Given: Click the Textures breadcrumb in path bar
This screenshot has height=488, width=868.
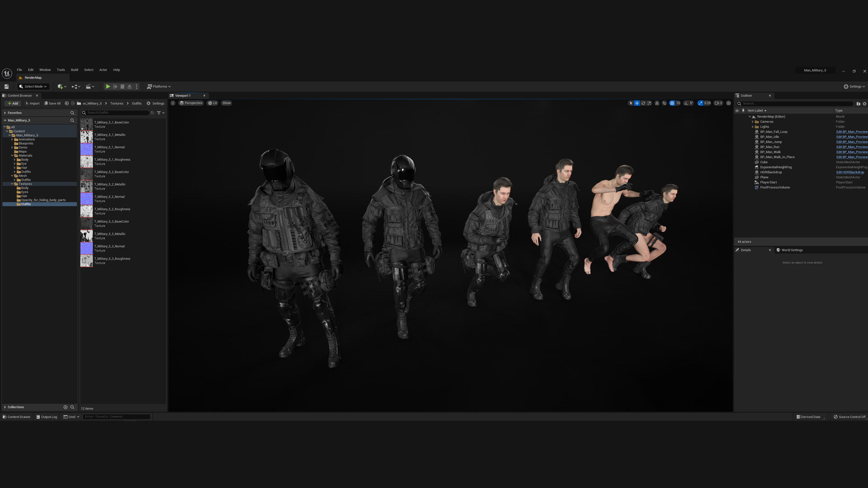Looking at the screenshot, I should click(x=117, y=103).
